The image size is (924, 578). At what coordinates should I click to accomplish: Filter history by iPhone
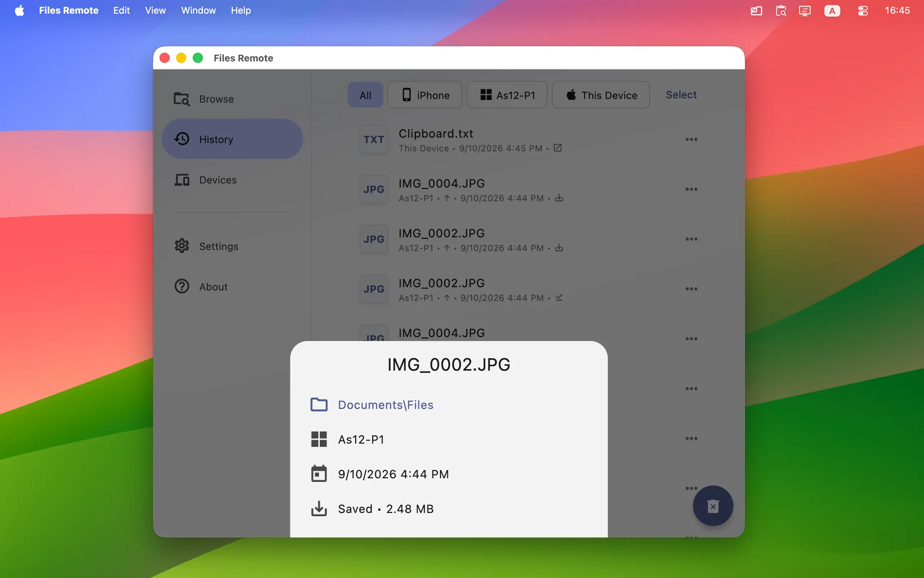pos(424,95)
